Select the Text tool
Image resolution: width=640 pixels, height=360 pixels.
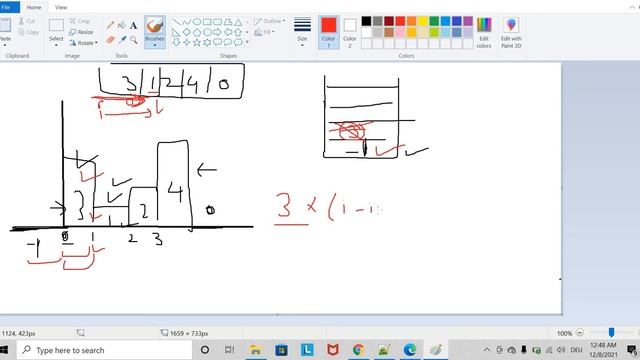pyautogui.click(x=133, y=25)
